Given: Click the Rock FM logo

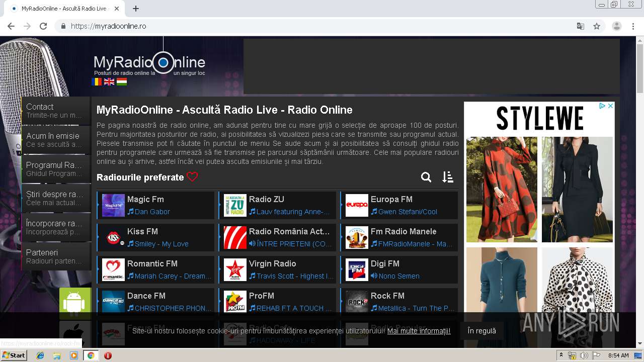Looking at the screenshot, I should click(x=357, y=302).
